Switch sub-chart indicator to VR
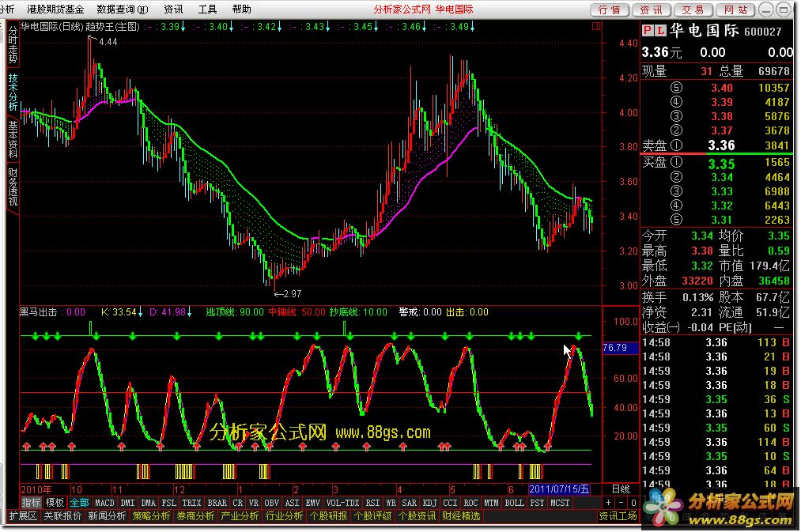801x532 pixels. (x=254, y=503)
